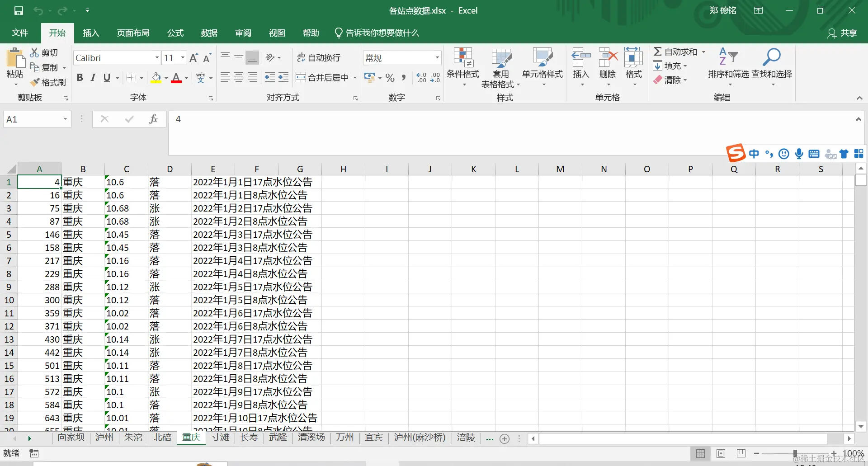The height and width of the screenshot is (466, 868).
Task: Toggle bottom vertical alignment
Action: 252,57
